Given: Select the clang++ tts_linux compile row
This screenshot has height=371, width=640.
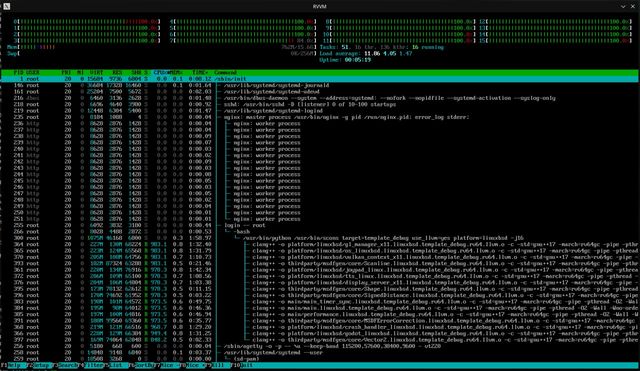Looking at the screenshot, I should tap(320, 276).
